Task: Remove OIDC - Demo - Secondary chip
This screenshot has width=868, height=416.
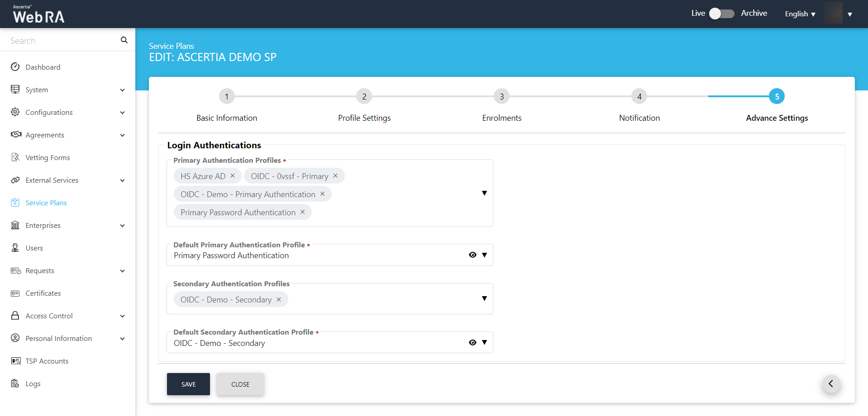Action: coord(279,300)
